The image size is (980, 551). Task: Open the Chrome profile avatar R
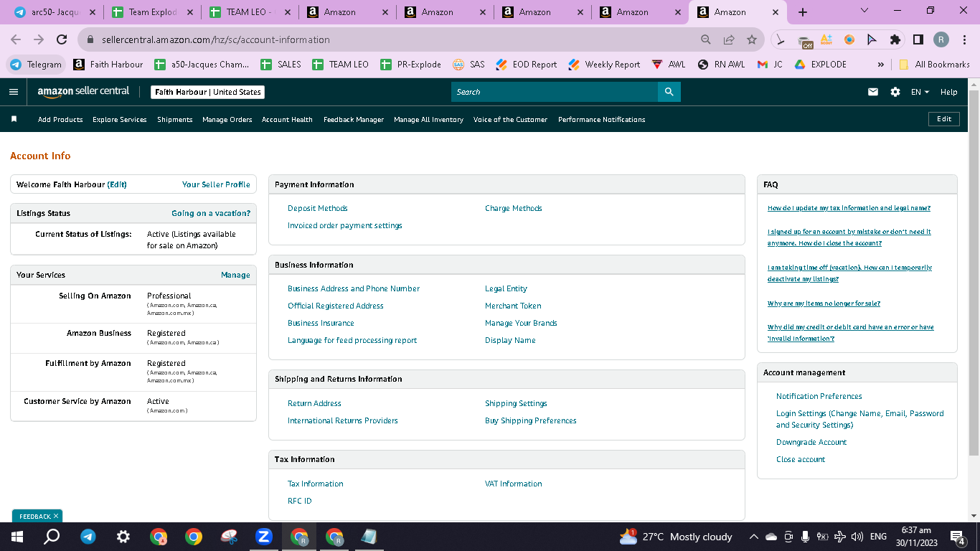pyautogui.click(x=941, y=40)
